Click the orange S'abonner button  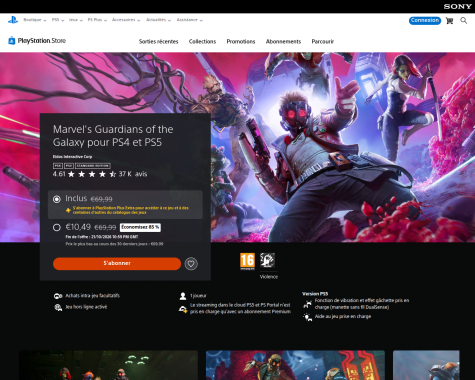(117, 263)
